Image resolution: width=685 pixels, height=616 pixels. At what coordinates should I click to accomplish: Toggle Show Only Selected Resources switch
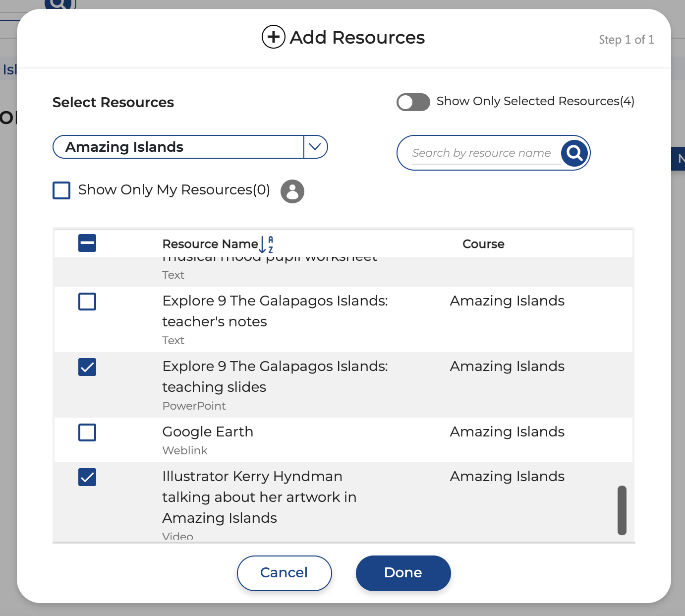pos(413,102)
